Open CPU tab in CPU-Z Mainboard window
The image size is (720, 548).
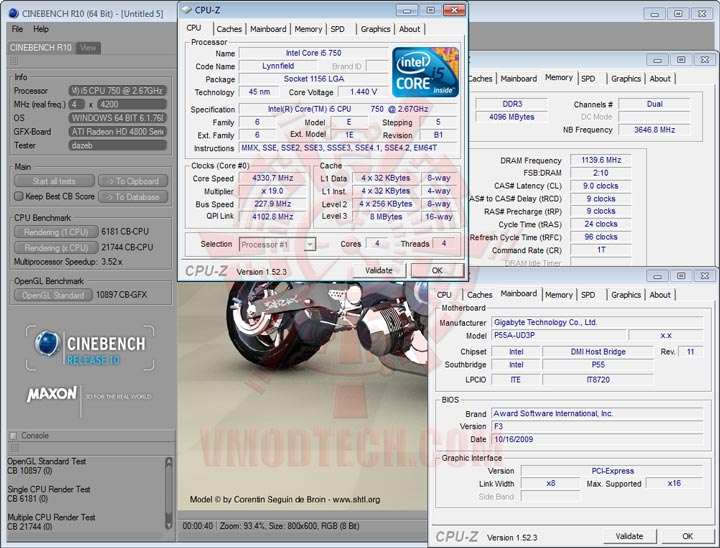tap(444, 295)
